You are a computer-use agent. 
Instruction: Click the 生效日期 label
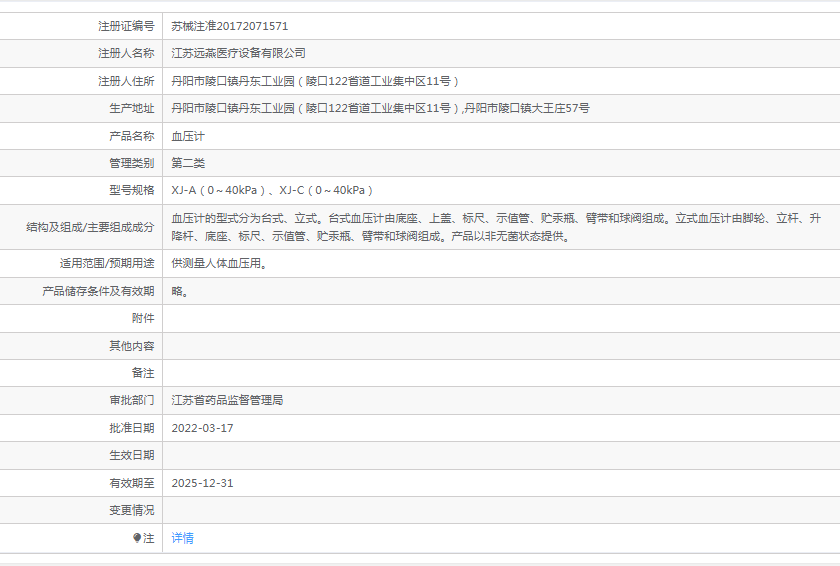(x=132, y=455)
